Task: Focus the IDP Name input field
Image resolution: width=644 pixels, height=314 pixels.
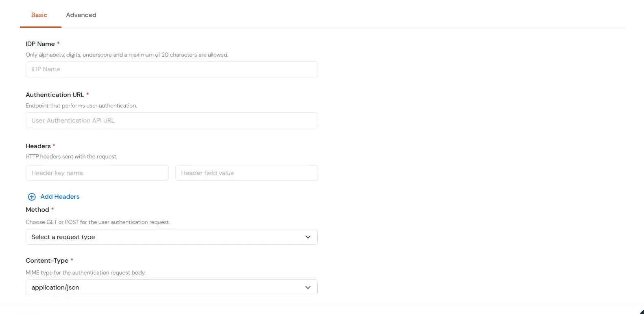Action: click(x=172, y=69)
